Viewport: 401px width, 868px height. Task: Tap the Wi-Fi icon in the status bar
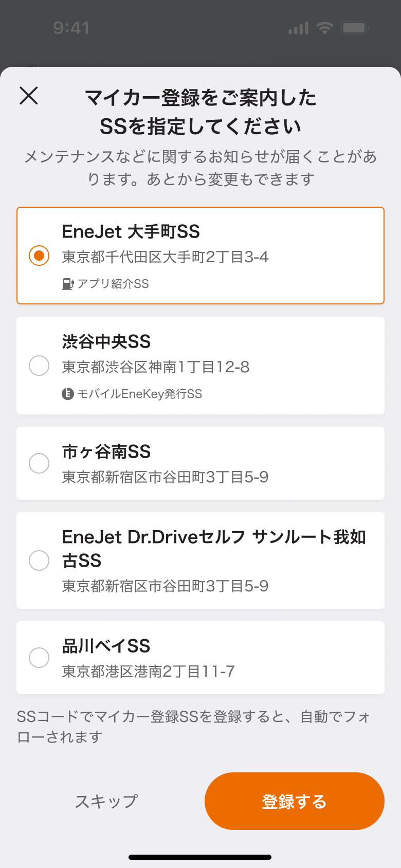(x=324, y=28)
